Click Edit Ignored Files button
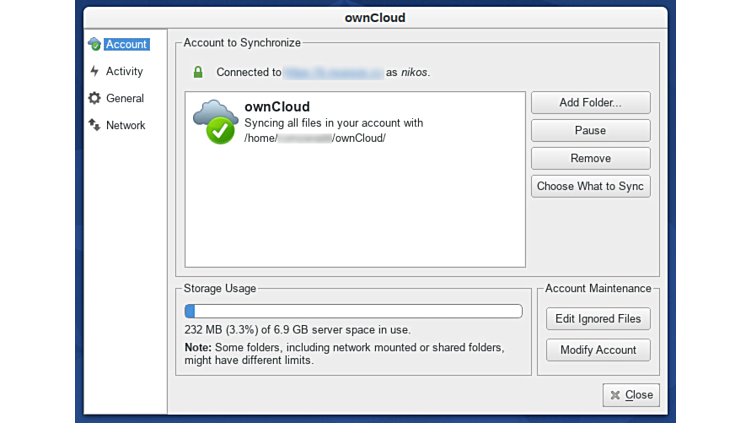 [598, 319]
